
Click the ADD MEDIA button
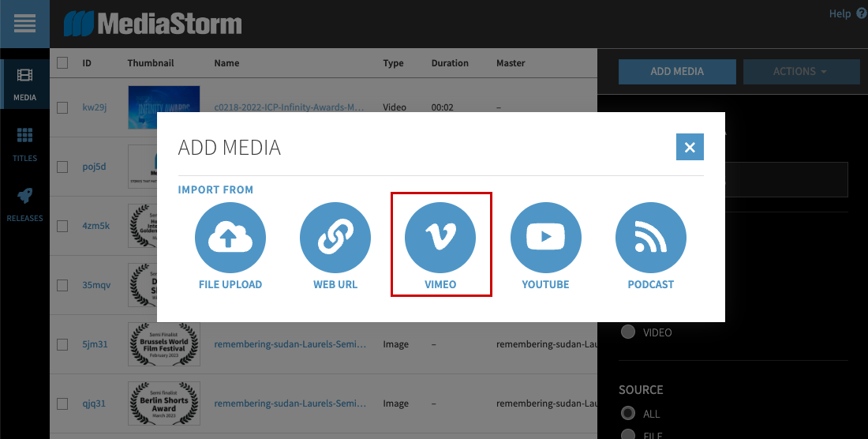(x=677, y=71)
